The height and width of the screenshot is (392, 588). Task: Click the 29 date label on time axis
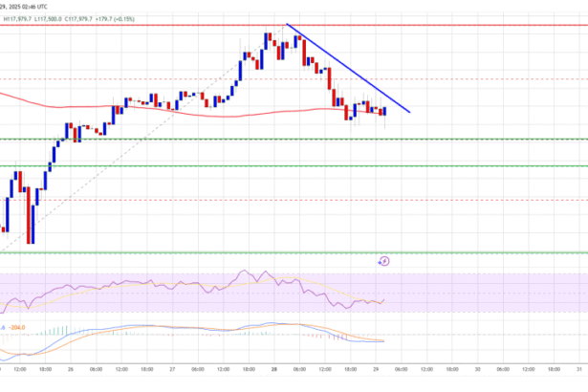pyautogui.click(x=375, y=368)
